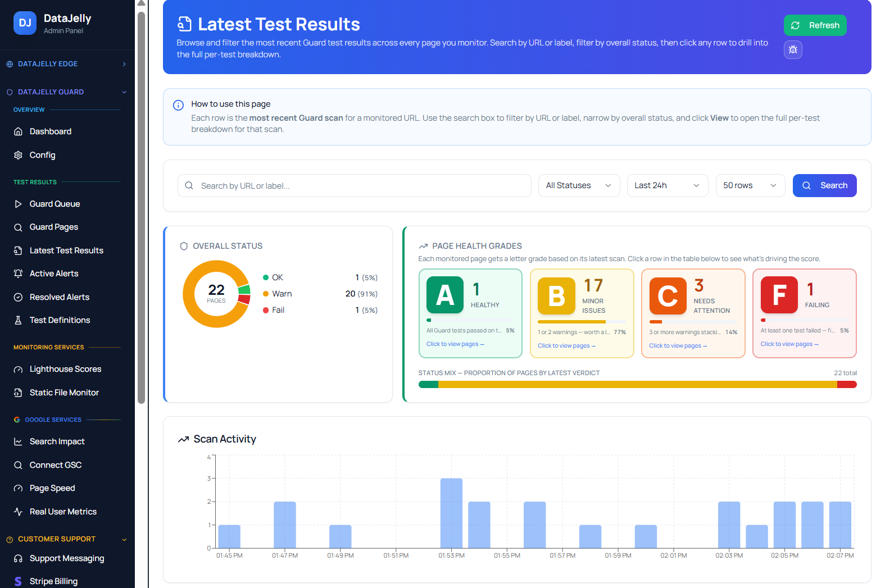Click the globe icon beside DataJelly Edge

click(10, 64)
